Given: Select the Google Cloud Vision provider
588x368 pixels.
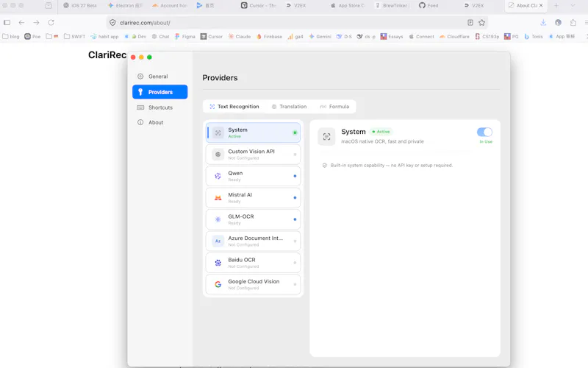Looking at the screenshot, I should tap(253, 284).
